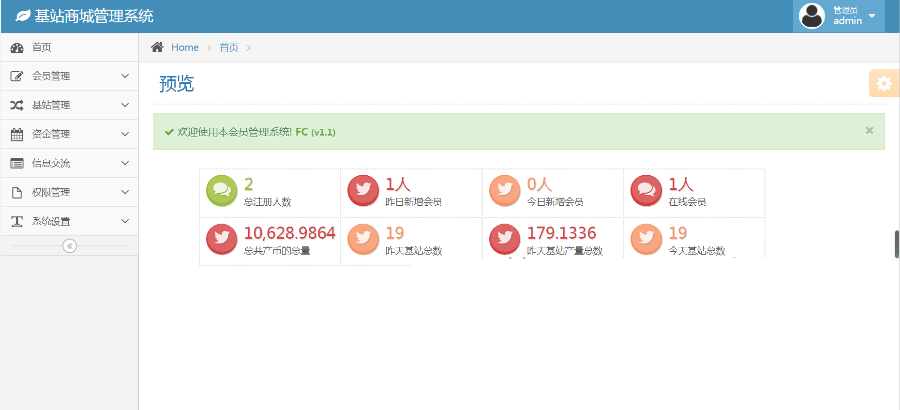Click the red bird icon for 昨天基站产量总数
The height and width of the screenshot is (410, 900).
click(x=505, y=239)
